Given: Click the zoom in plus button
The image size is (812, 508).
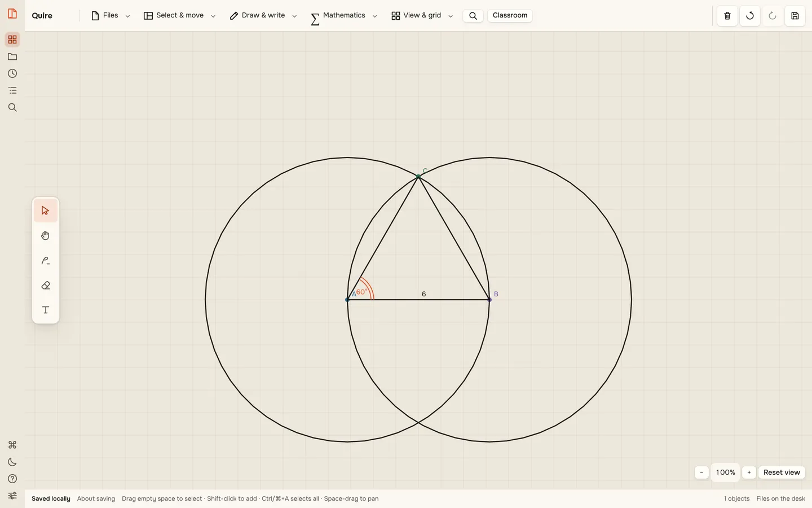Looking at the screenshot, I should point(749,472).
